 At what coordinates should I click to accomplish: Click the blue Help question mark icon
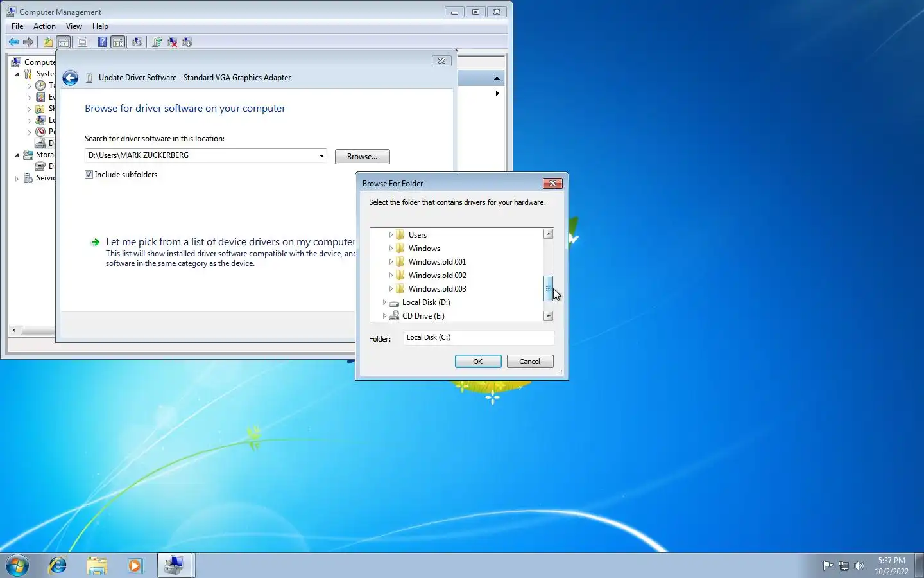(102, 42)
